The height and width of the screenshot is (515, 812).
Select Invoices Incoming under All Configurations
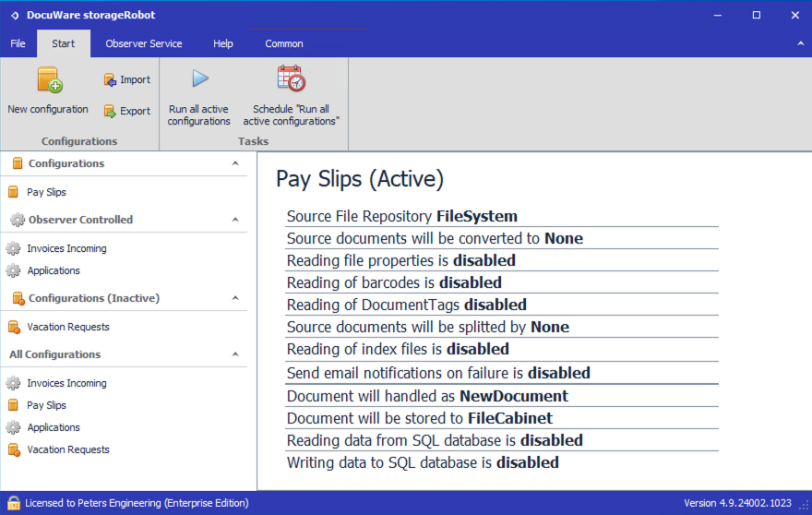(x=66, y=383)
